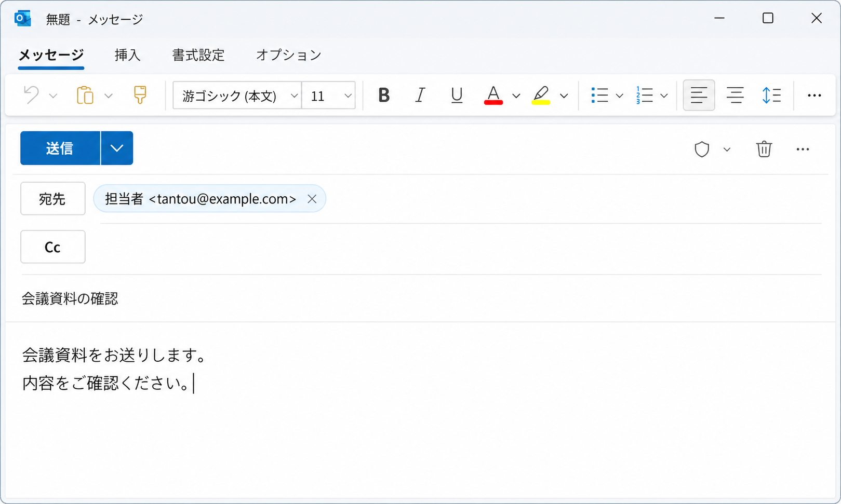Insert a bulleted list
The width and height of the screenshot is (841, 504).
point(599,96)
